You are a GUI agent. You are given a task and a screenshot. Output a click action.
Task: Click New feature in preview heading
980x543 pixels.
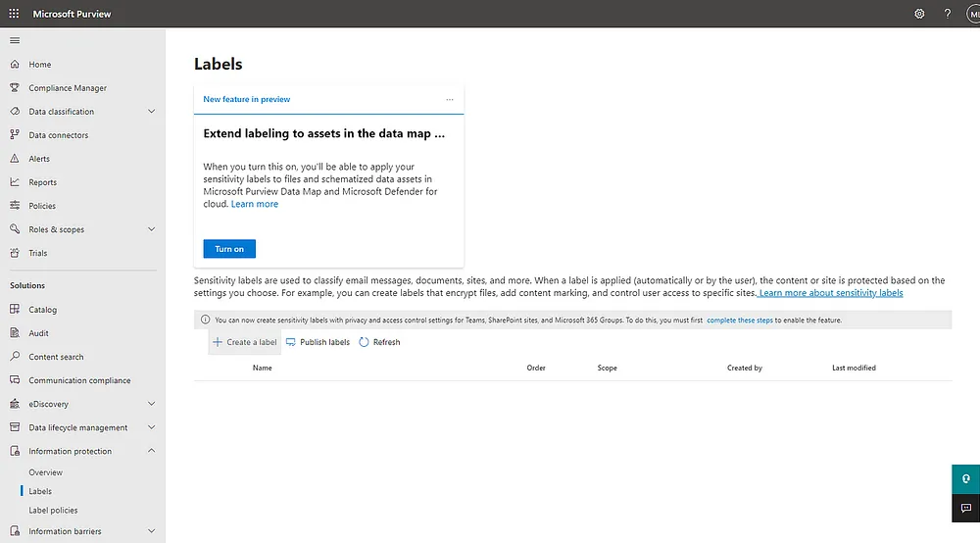point(246,99)
